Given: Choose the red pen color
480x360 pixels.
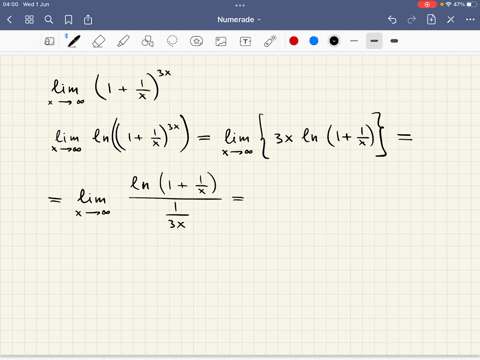Looking at the screenshot, I should pos(294,41).
